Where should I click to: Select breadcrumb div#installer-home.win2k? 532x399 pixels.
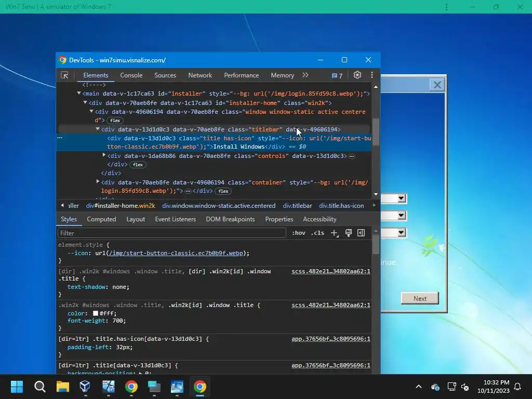click(x=121, y=206)
